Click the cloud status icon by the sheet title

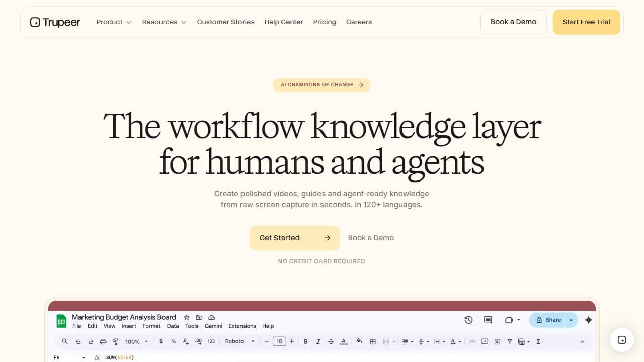(x=212, y=317)
